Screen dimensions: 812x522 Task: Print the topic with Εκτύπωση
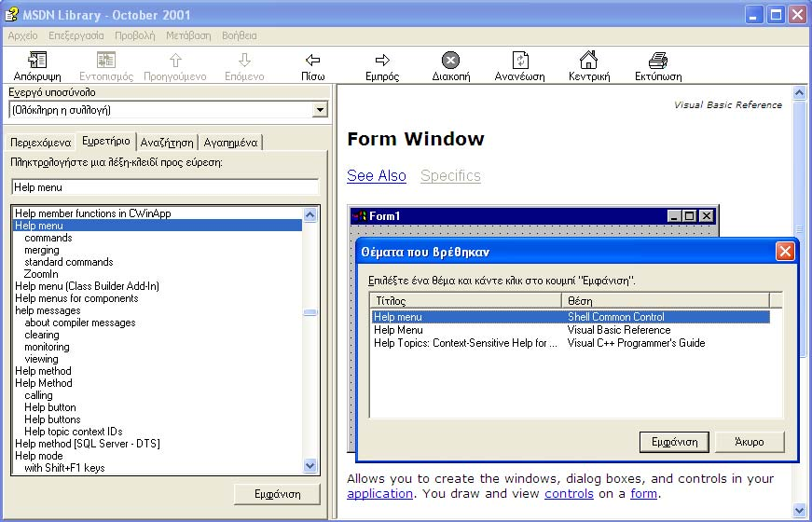[x=658, y=66]
